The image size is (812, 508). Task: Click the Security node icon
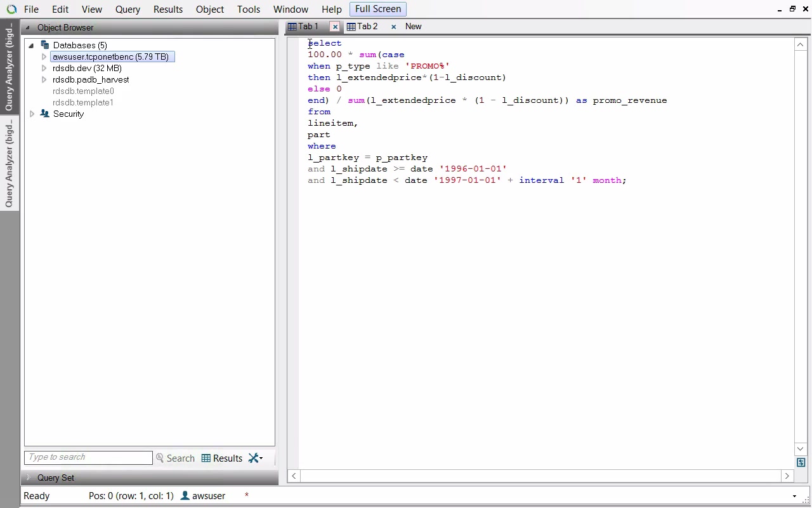click(44, 114)
